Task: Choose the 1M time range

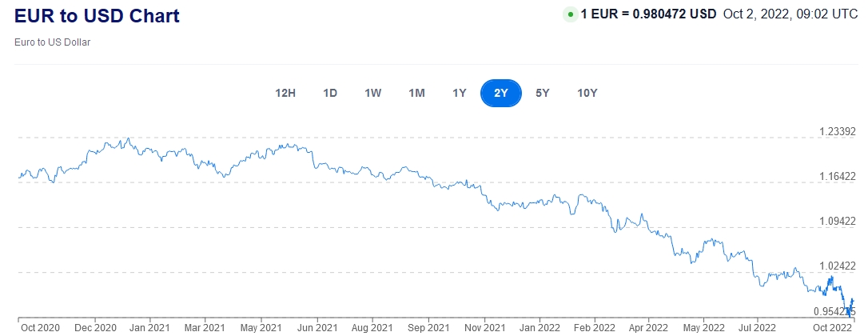Action: [x=416, y=93]
